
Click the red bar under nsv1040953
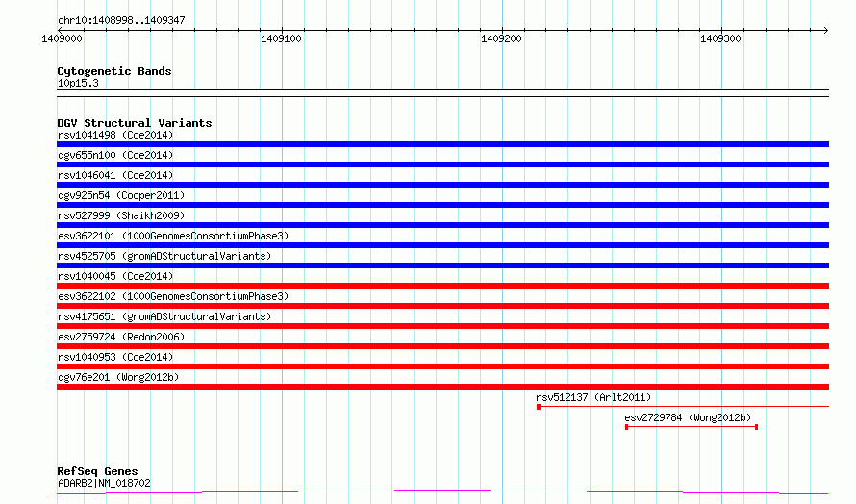coord(442,366)
